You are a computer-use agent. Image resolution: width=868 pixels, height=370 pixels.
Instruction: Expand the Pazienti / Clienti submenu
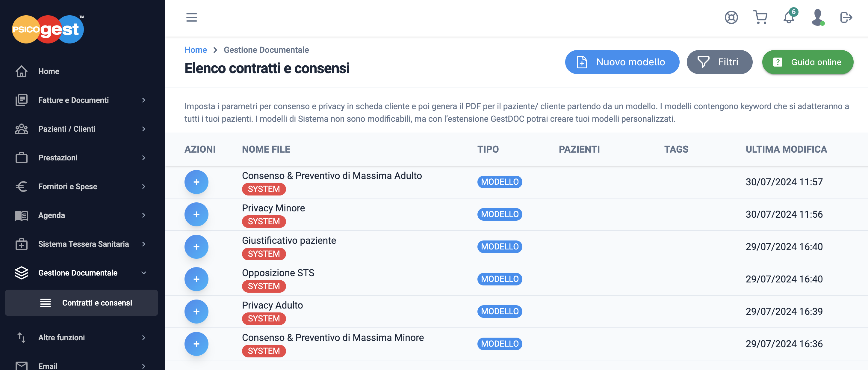click(81, 129)
